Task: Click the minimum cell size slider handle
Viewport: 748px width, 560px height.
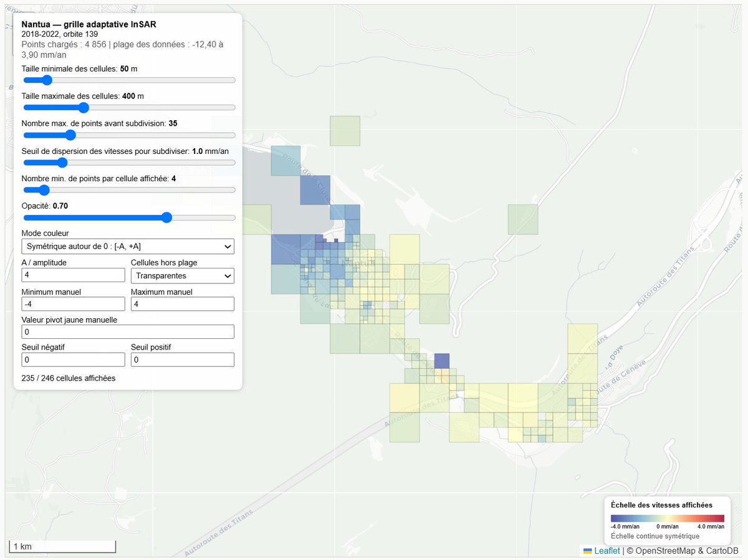Action: [x=46, y=80]
